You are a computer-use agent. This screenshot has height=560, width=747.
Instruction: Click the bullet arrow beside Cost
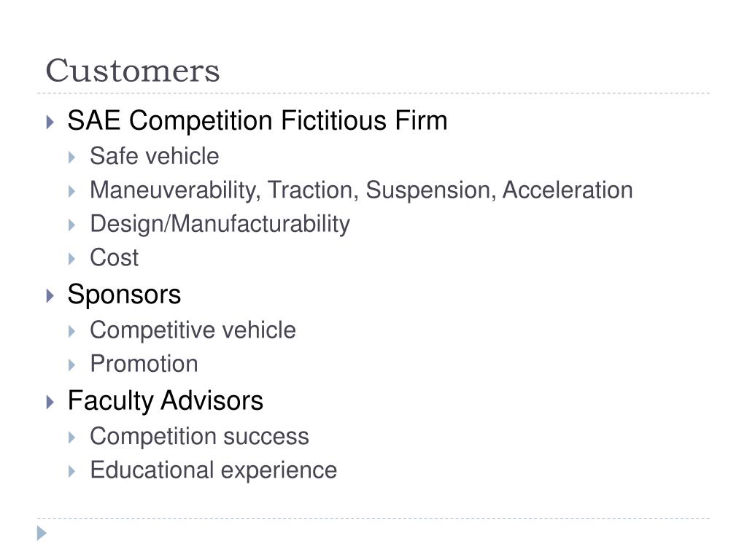point(72,259)
